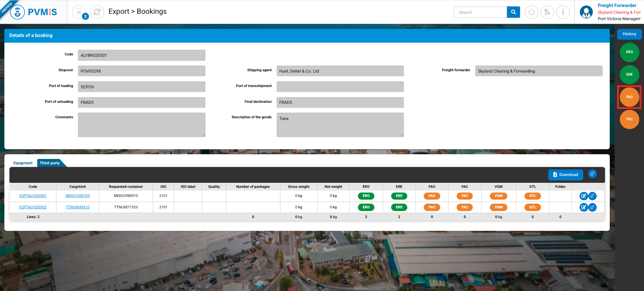This screenshot has height=291, width=644.
Task: Click the blue magnifier search button
Action: click(x=513, y=12)
